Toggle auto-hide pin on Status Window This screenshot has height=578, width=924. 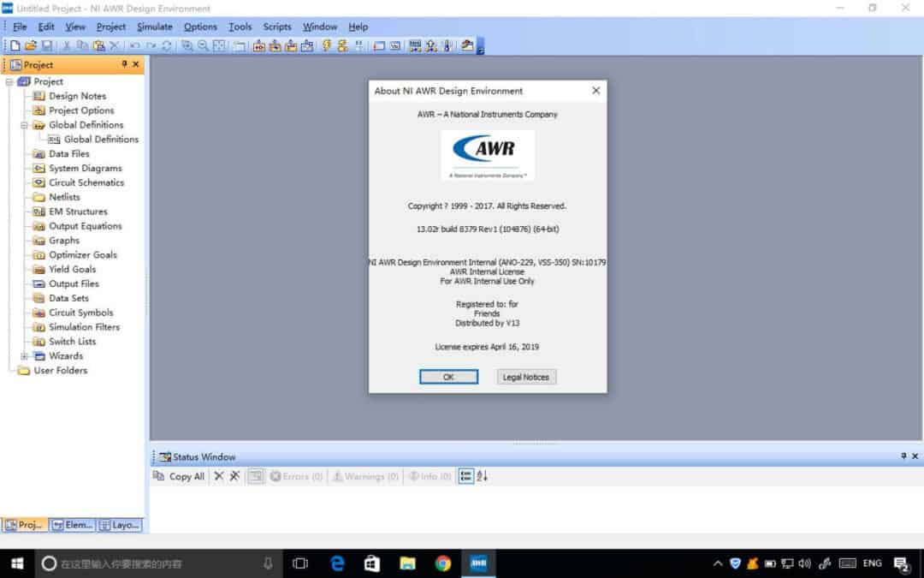coord(903,456)
